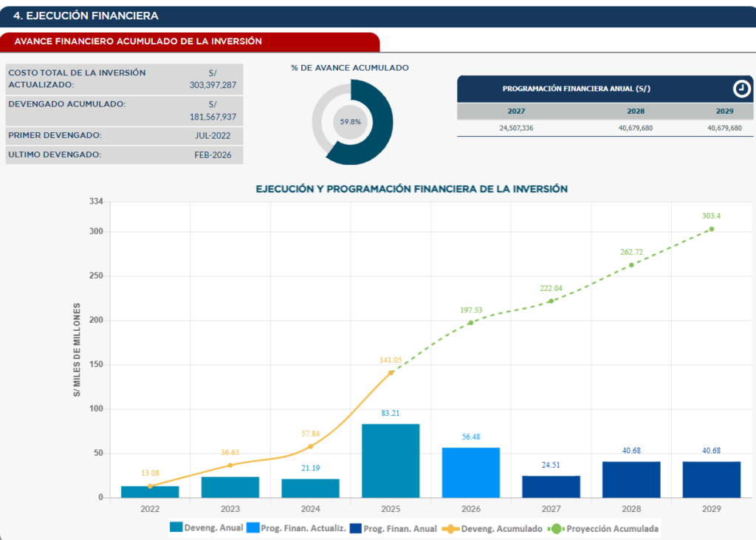Click the 2028 bar labeled 40.68
Screen dimensions: 756x540
pos(631,479)
